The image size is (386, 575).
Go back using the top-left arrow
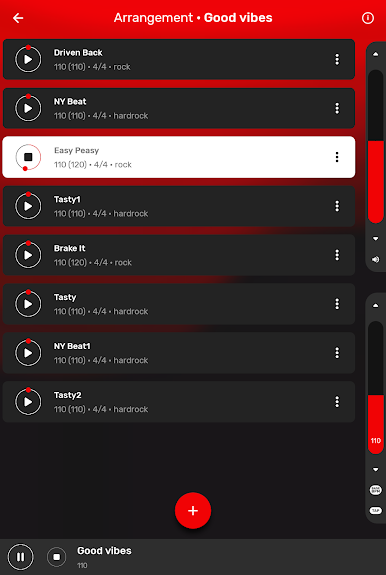(18, 18)
